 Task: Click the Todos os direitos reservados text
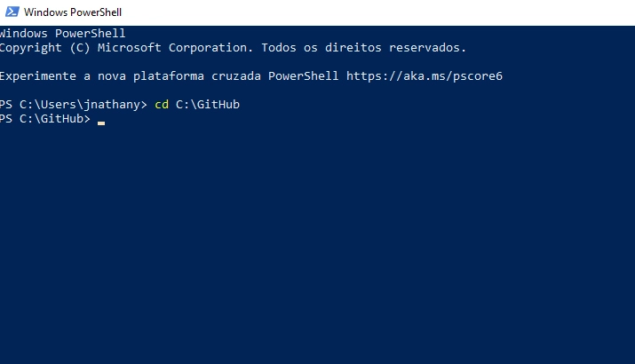363,48
